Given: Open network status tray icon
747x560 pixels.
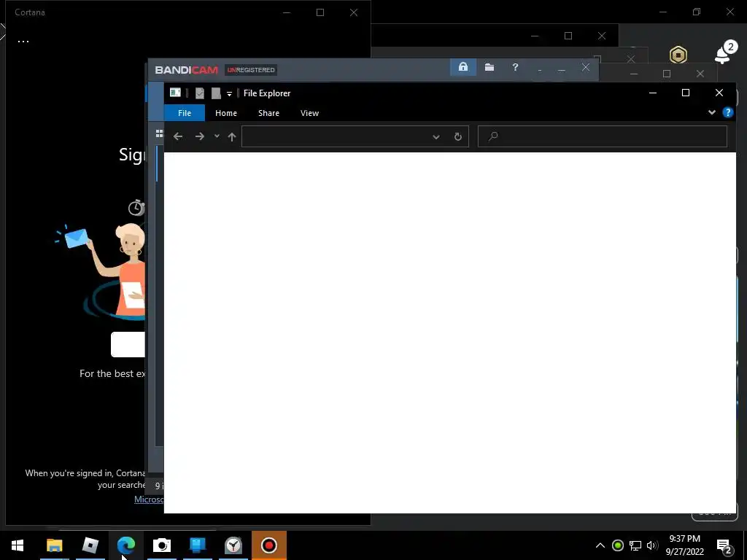Looking at the screenshot, I should click(x=635, y=545).
